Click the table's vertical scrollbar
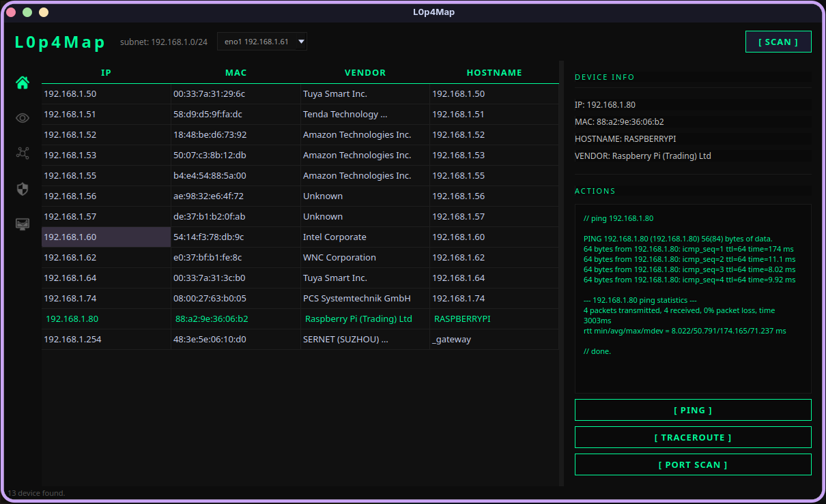This screenshot has height=504, width=826. [x=562, y=273]
